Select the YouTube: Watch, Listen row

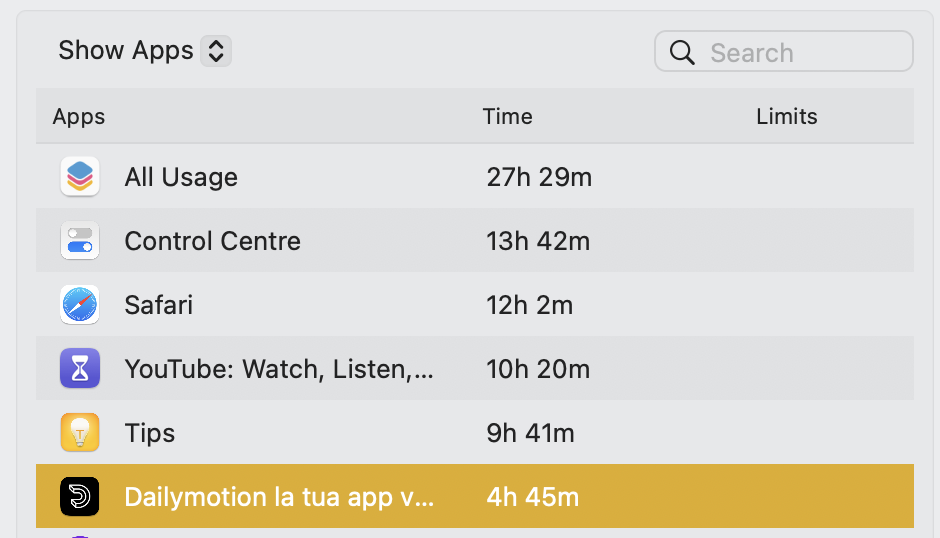(x=475, y=368)
